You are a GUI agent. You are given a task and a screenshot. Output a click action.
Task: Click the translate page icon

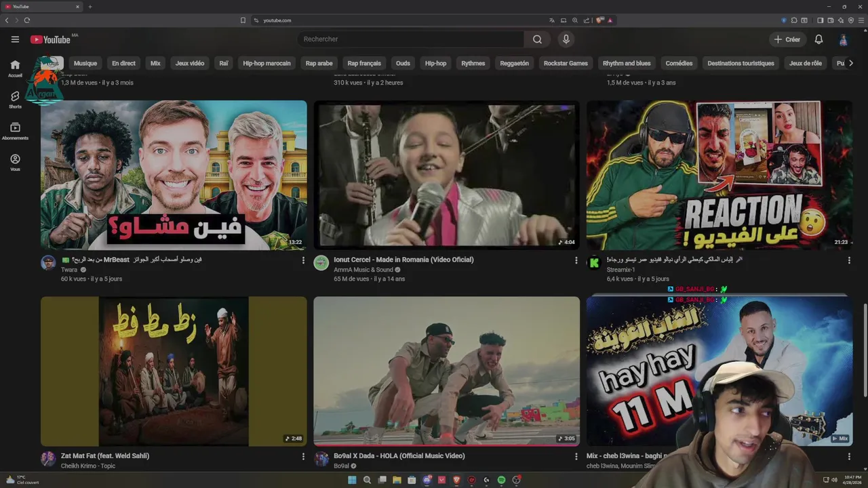point(552,20)
